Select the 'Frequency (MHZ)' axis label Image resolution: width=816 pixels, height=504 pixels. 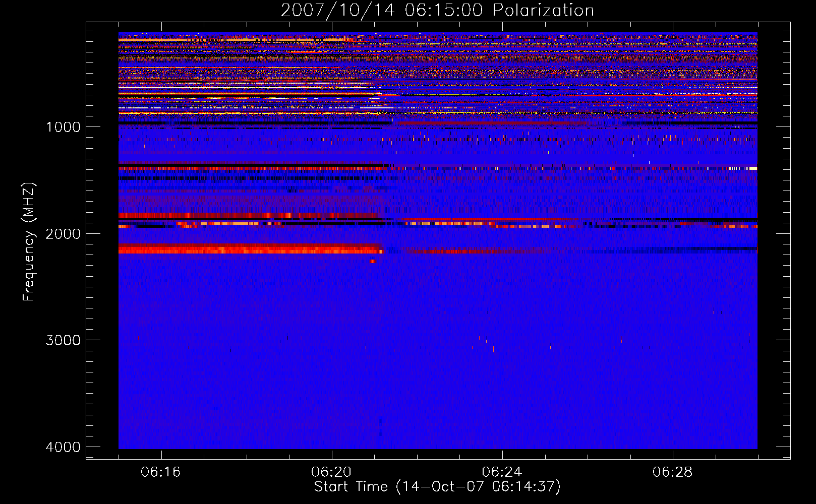(x=29, y=241)
